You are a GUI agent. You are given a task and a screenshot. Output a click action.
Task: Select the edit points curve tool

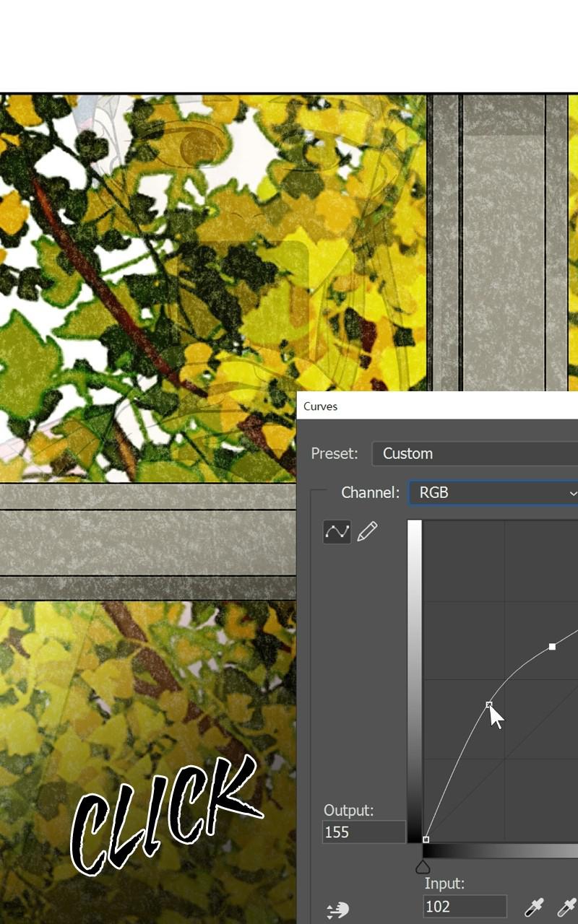click(x=337, y=532)
